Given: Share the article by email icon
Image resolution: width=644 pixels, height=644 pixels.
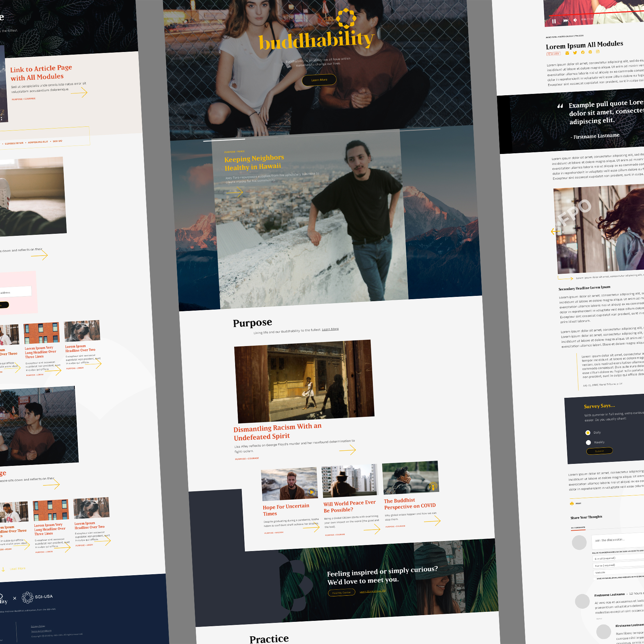Looking at the screenshot, I should point(567,53).
